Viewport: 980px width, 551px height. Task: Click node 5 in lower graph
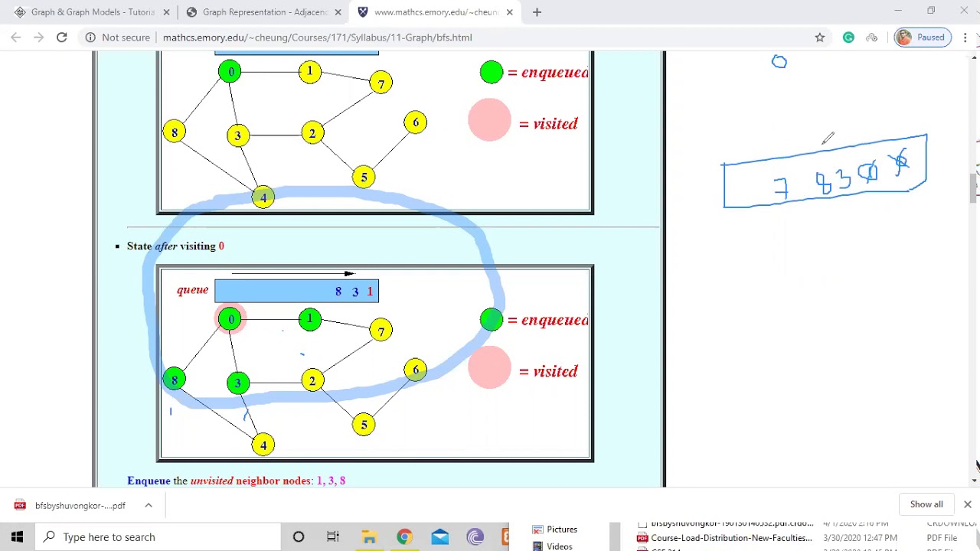pos(364,424)
